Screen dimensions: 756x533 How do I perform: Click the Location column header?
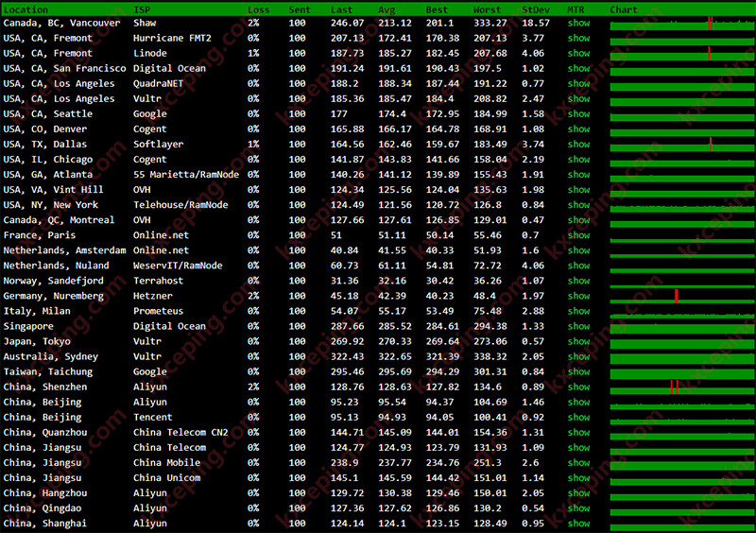pos(26,9)
